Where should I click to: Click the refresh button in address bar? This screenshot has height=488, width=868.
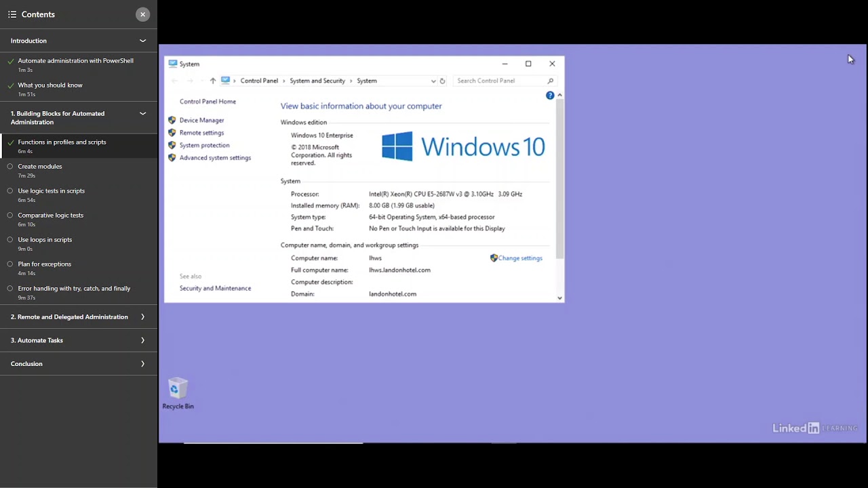(442, 81)
